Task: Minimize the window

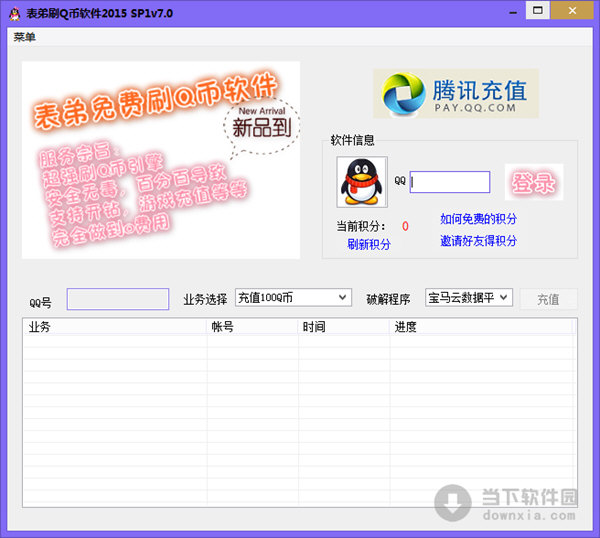Action: (513, 12)
